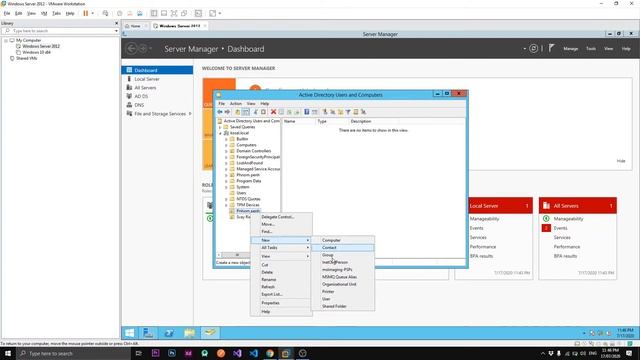Open Visual Studio Code in host taskbar

point(253,353)
